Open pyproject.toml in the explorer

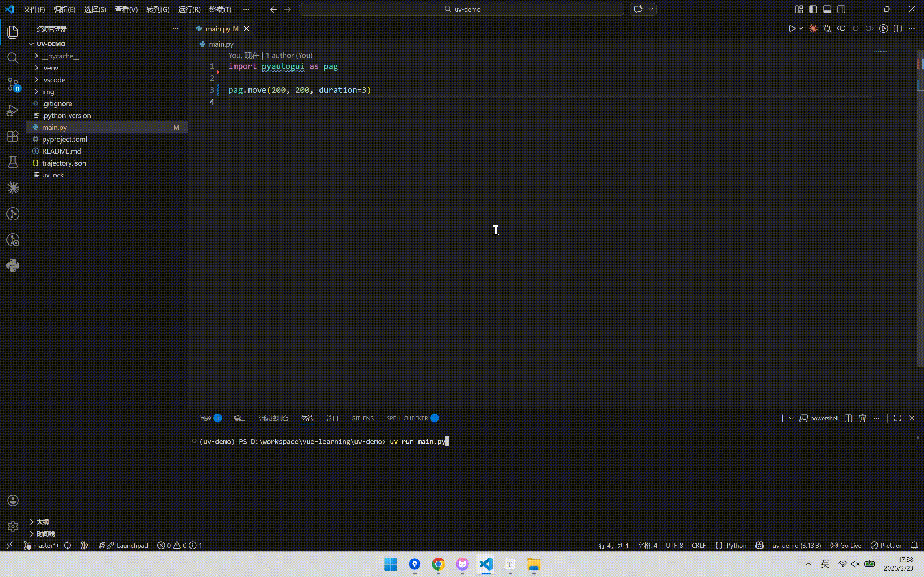click(x=65, y=139)
